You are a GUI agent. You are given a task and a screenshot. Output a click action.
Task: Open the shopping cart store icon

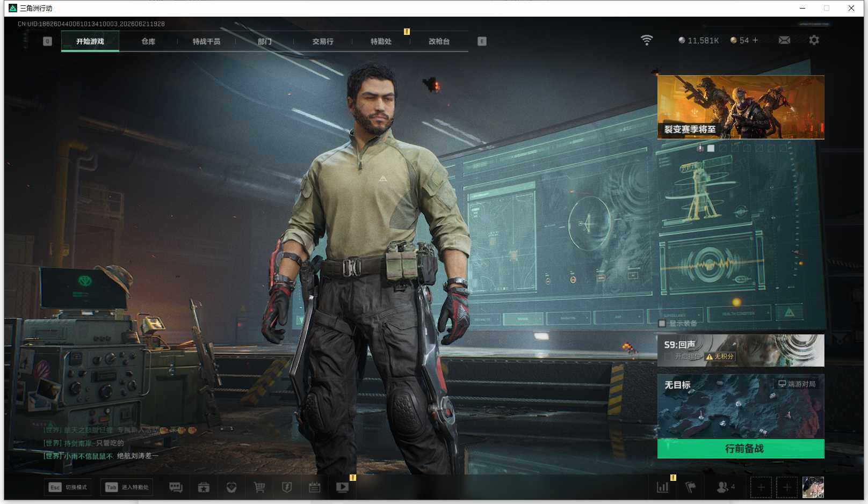coord(259,487)
